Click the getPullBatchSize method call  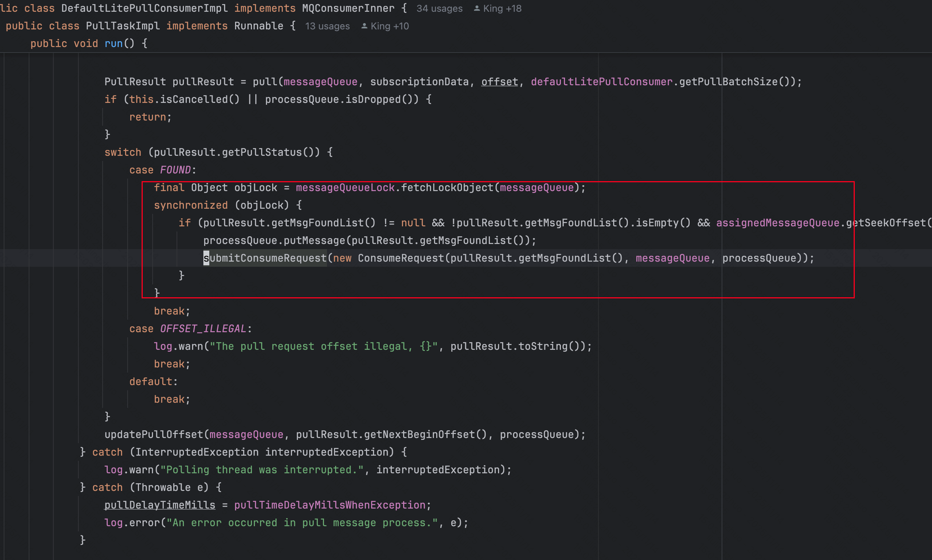[x=729, y=82]
